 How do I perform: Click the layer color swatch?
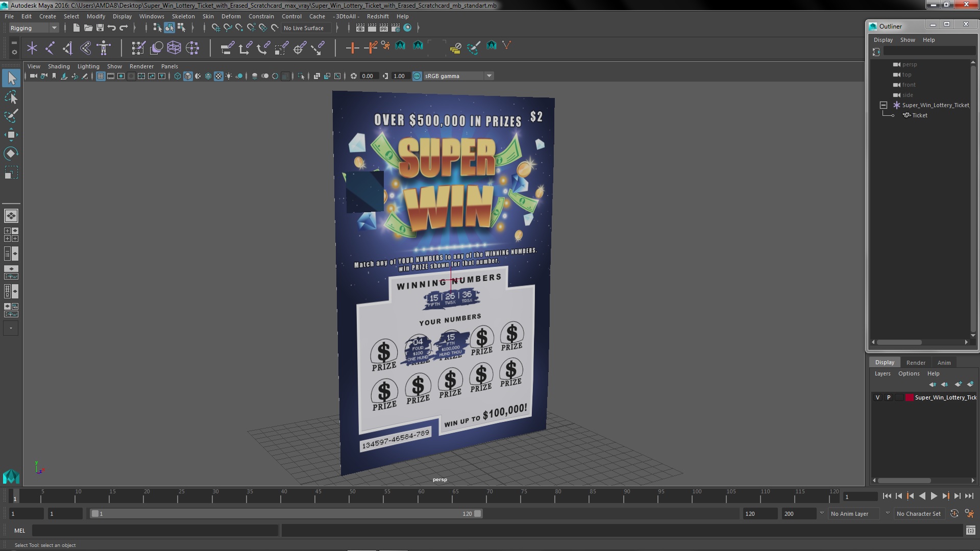tap(910, 397)
